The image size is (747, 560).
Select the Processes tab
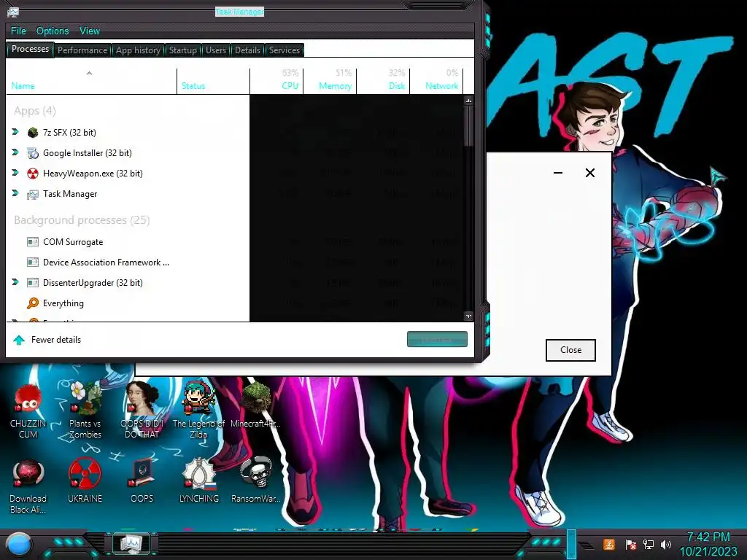tap(30, 49)
